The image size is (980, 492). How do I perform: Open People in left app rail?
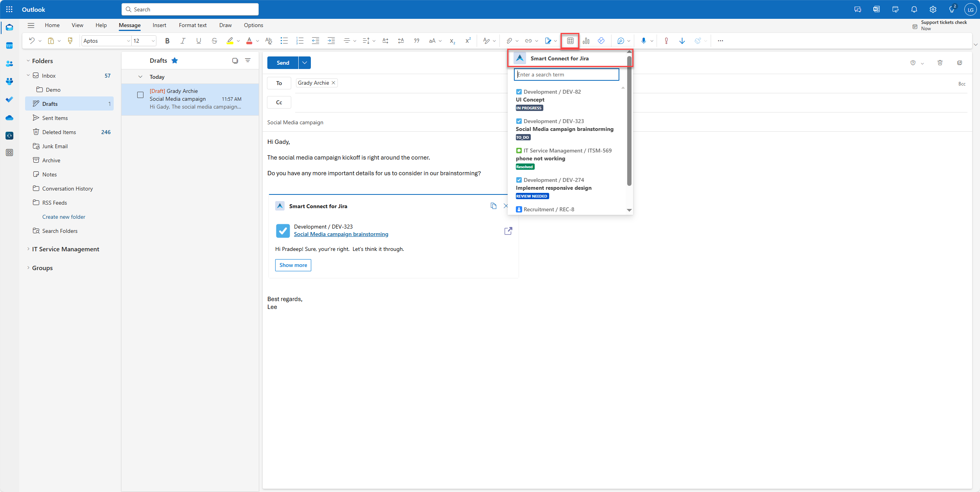point(9,64)
